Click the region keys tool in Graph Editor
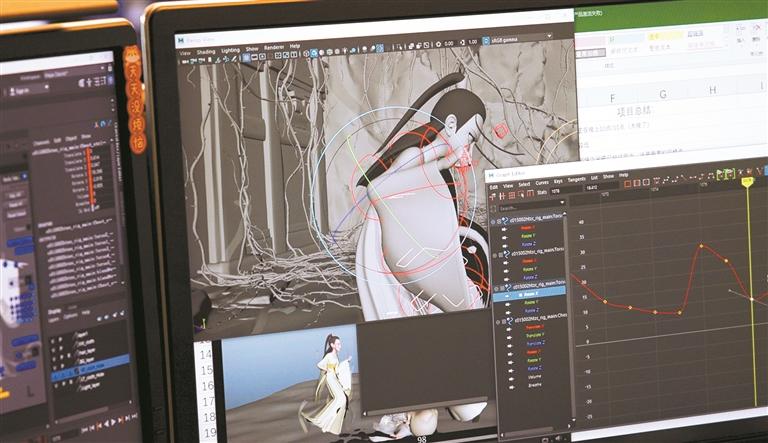The image size is (768, 443). [521, 195]
